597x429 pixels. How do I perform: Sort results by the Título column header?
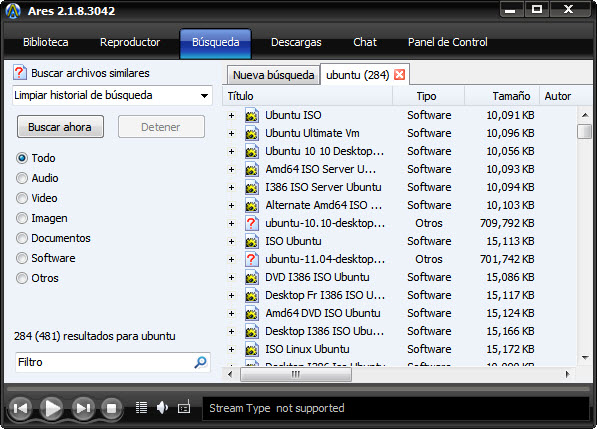pyautogui.click(x=307, y=96)
